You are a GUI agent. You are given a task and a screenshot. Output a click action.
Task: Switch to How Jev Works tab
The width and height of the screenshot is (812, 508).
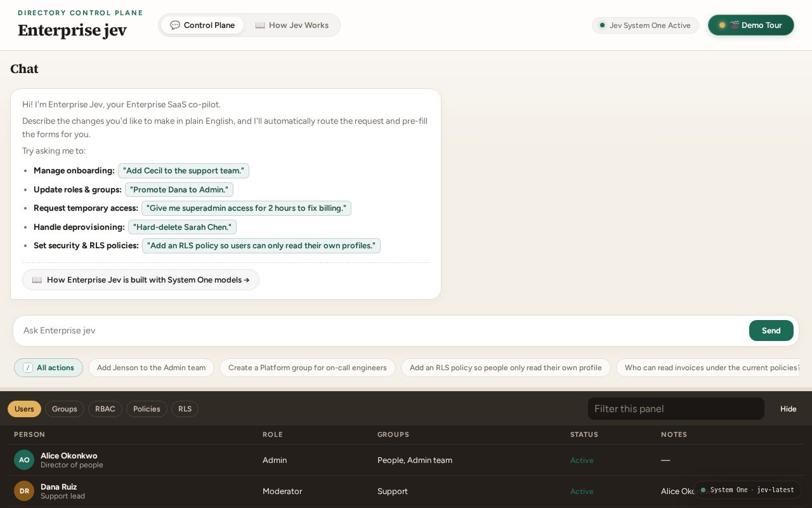[x=292, y=25]
